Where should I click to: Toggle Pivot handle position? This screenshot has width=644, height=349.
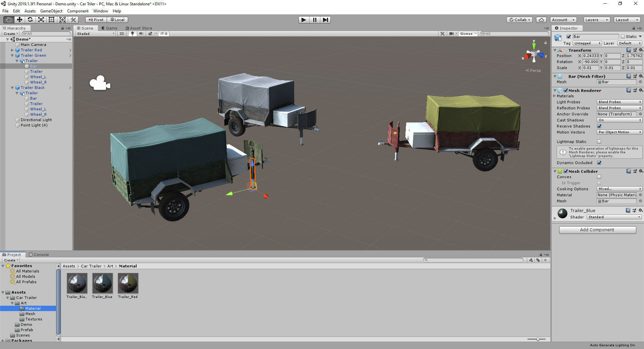coord(96,20)
